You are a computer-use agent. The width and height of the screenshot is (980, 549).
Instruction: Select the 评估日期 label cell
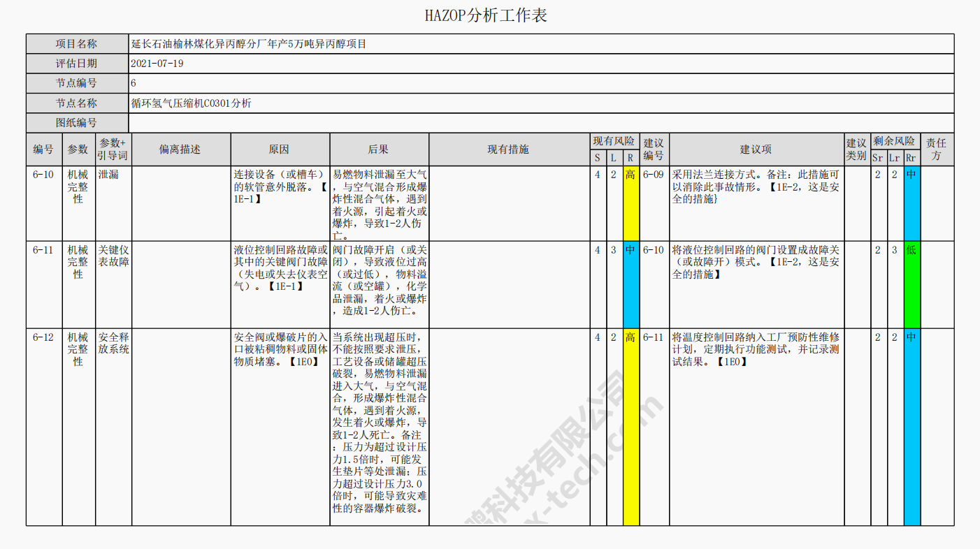point(78,64)
